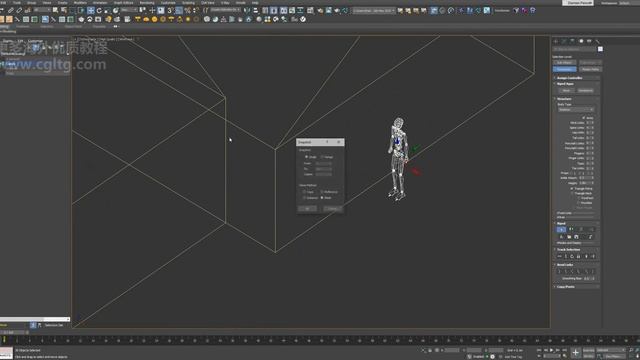Open the Modifiers menu
The image size is (640, 360).
click(x=80, y=2)
